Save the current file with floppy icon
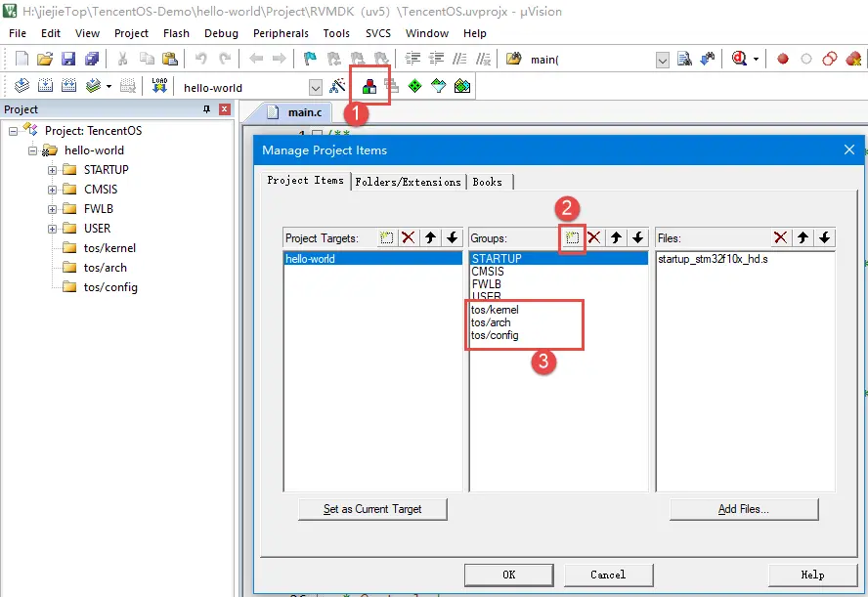868x597 pixels. (x=68, y=59)
